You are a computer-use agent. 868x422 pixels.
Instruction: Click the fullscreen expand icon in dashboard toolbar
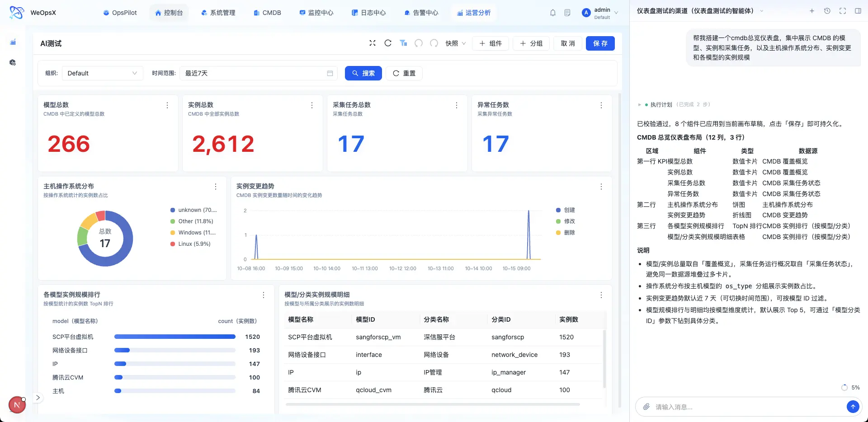[x=373, y=43]
